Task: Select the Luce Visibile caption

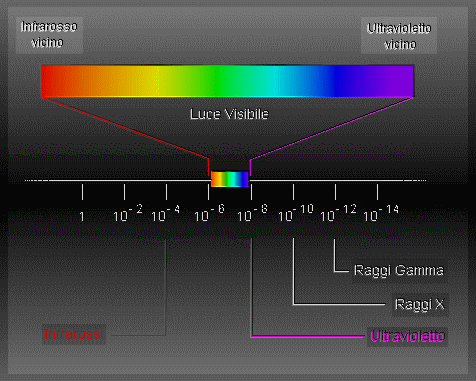Action: point(229,114)
